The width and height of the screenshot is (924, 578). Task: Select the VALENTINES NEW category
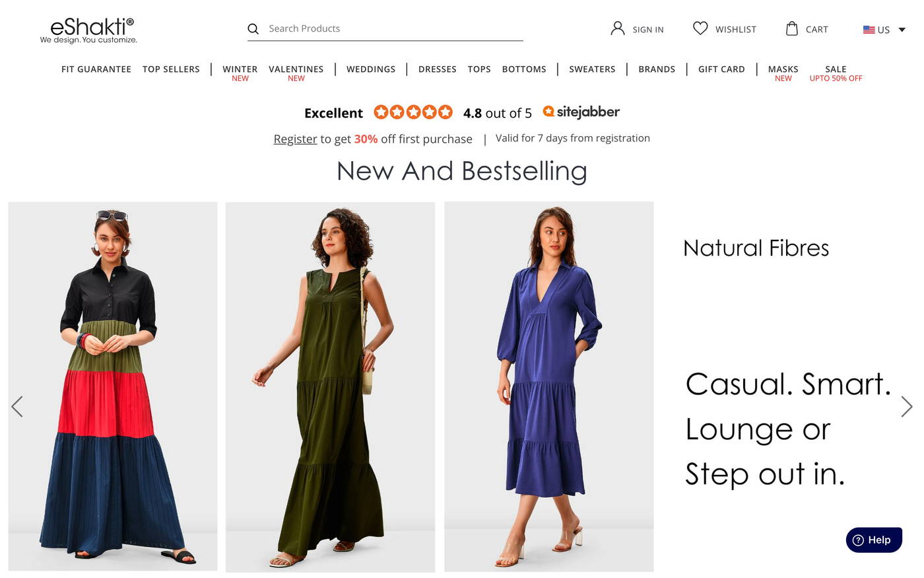tap(296, 73)
